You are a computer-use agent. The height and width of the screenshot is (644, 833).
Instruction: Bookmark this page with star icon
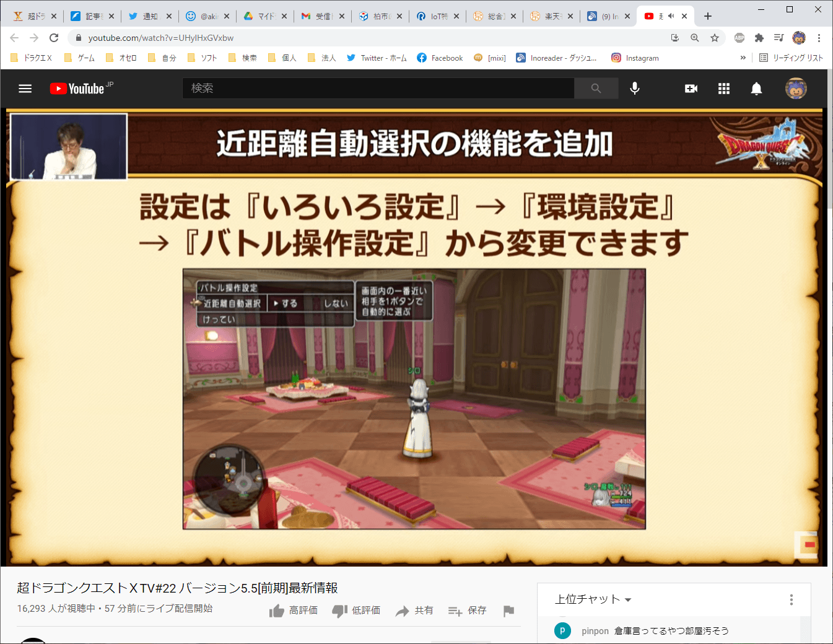(x=715, y=38)
